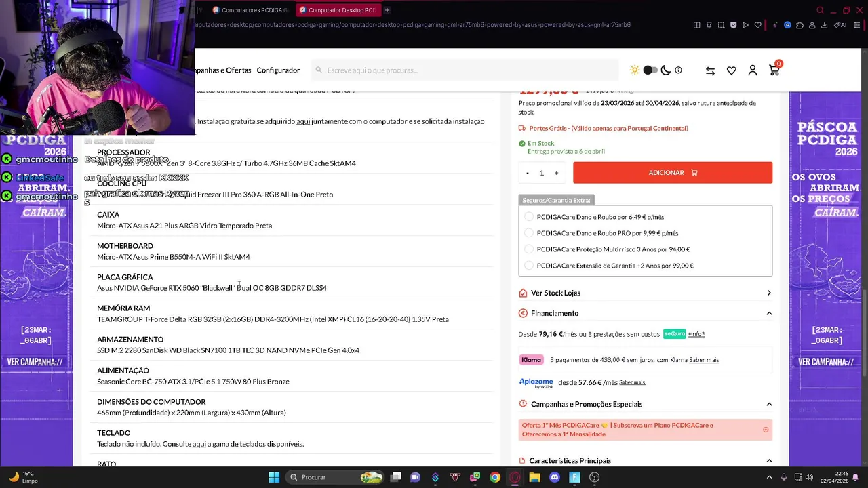
Task: Open Opera easy setup sliders icon
Action: pos(856,25)
